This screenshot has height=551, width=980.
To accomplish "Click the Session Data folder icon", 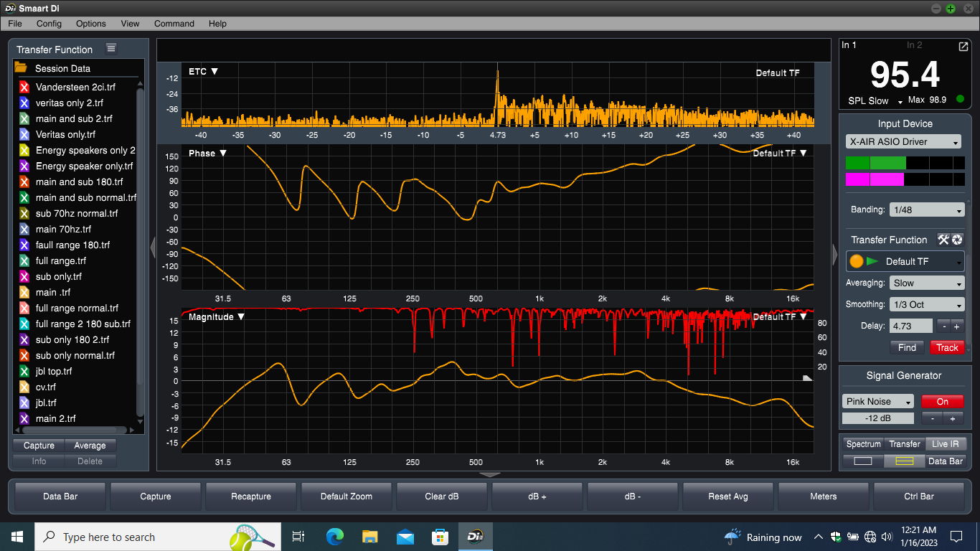I will 21,68.
